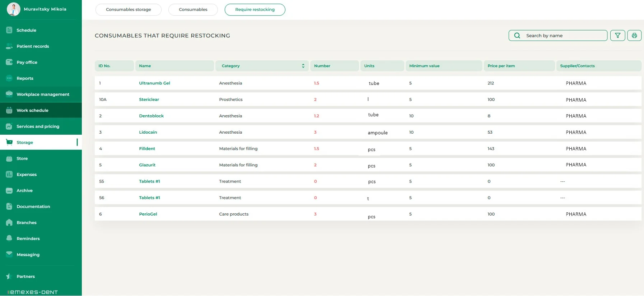Open Dentoblock item link
Screen dimensions: 644x296
[151, 116]
